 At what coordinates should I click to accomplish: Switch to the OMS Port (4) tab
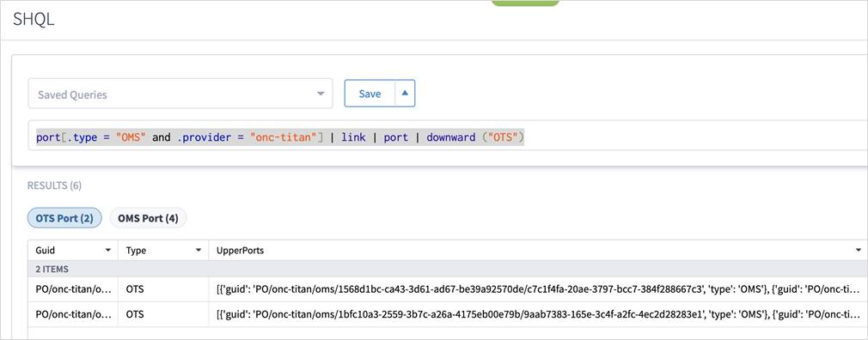pos(148,218)
